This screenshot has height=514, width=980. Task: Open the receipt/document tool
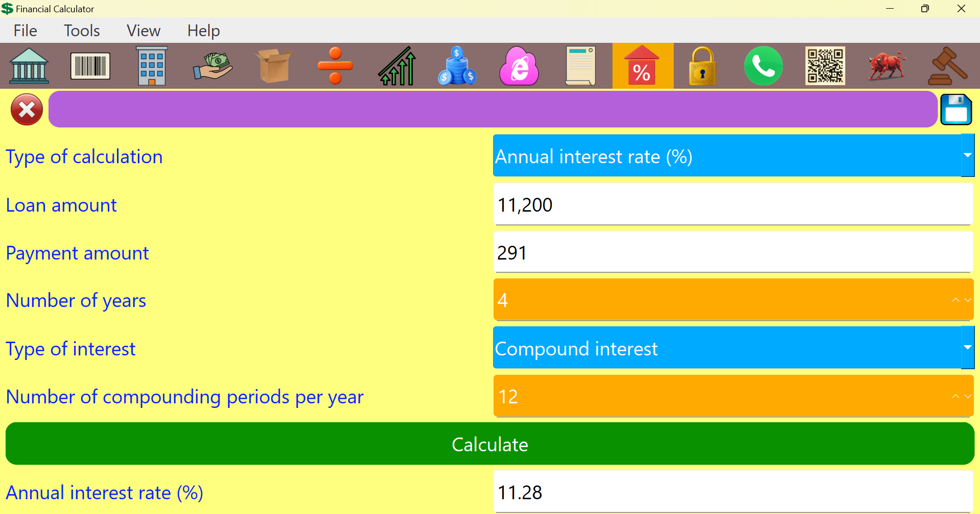(x=580, y=66)
